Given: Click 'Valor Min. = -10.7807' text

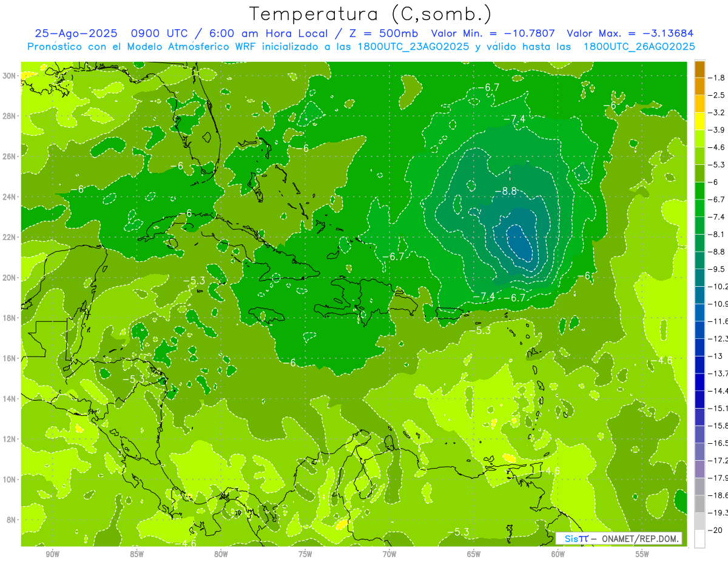Looking at the screenshot, I should coord(493,33).
